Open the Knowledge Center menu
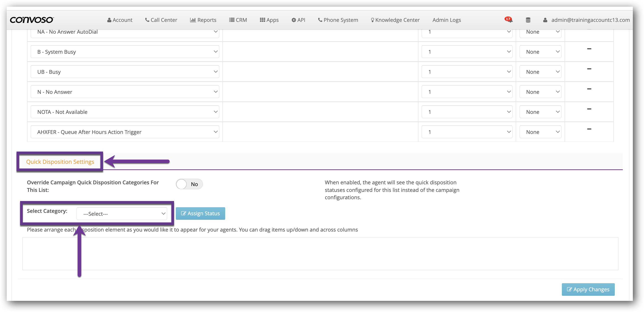Screen dimensions: 644x312 (x=395, y=20)
